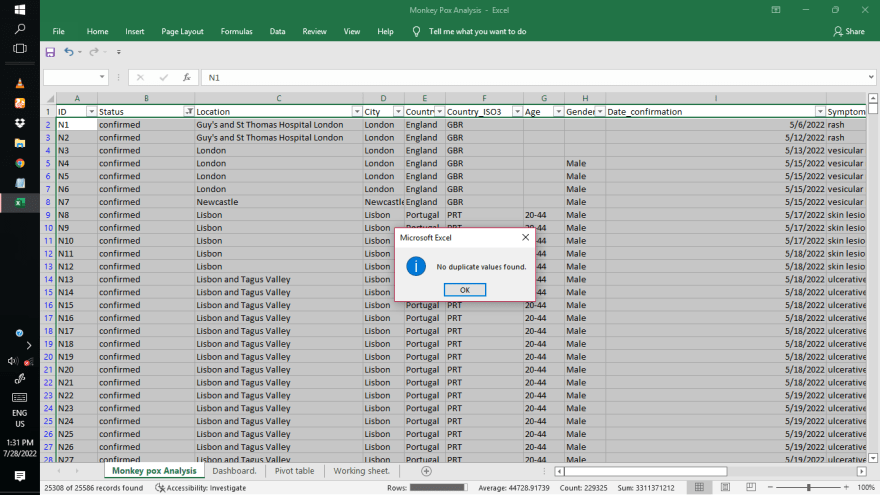This screenshot has width=880, height=495.
Task: Open the Status column filter dropdown
Action: click(x=189, y=112)
